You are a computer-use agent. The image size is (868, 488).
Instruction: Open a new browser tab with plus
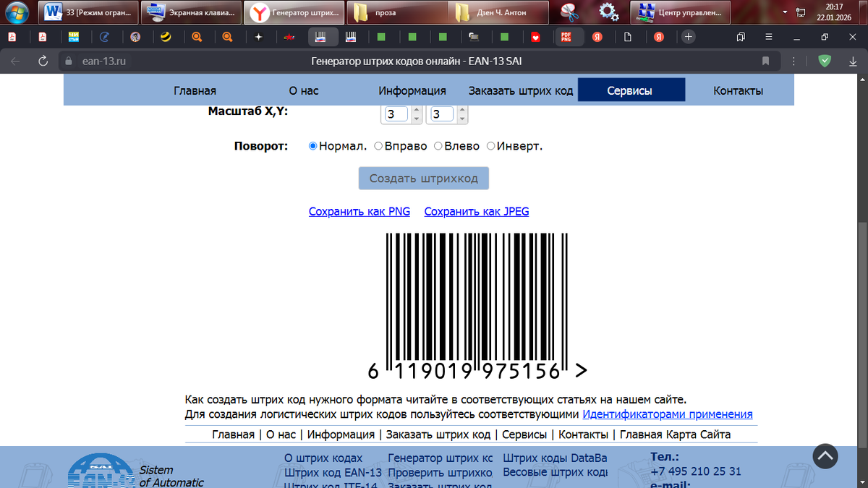[689, 36]
